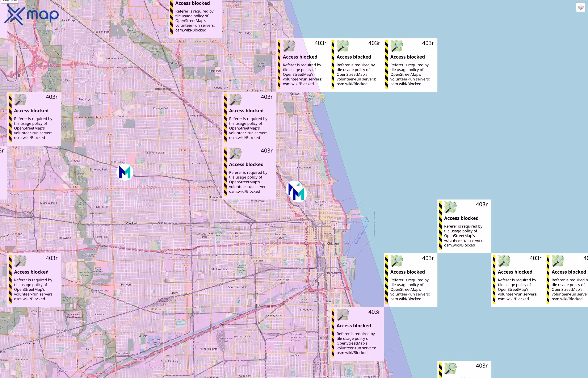This screenshot has height=378, width=588.
Task: Click the 'Norwood Park' label
Action: [115, 58]
